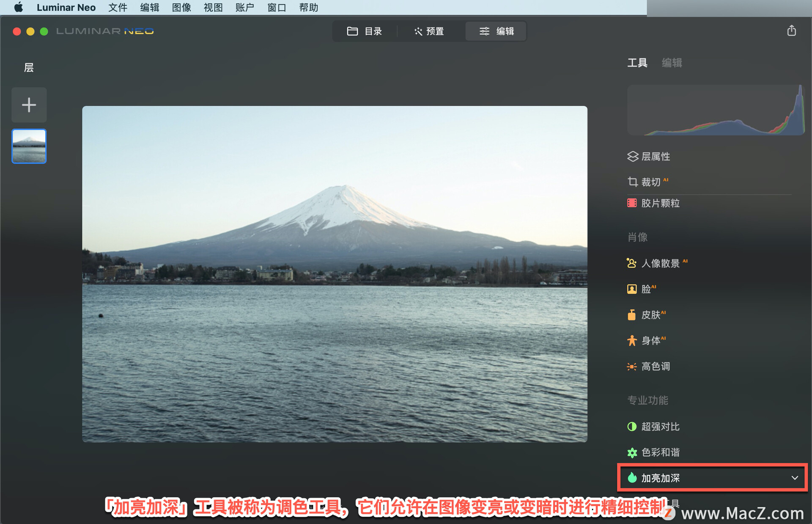Image resolution: width=812 pixels, height=524 pixels.
Task: Click the histogram display
Action: (716, 110)
